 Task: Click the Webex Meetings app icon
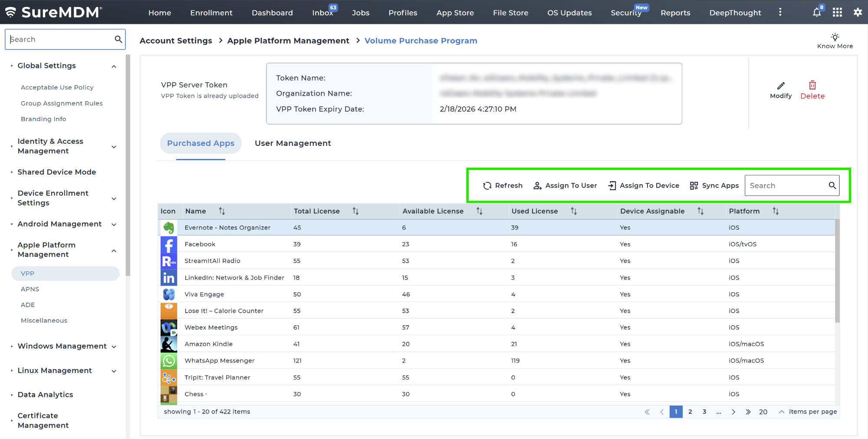(x=169, y=328)
